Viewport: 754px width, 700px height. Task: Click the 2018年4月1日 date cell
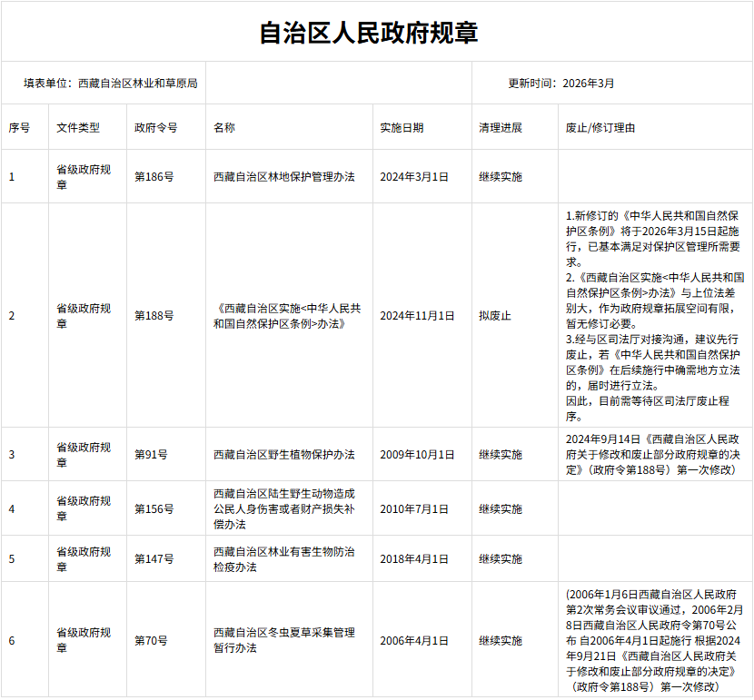point(414,559)
